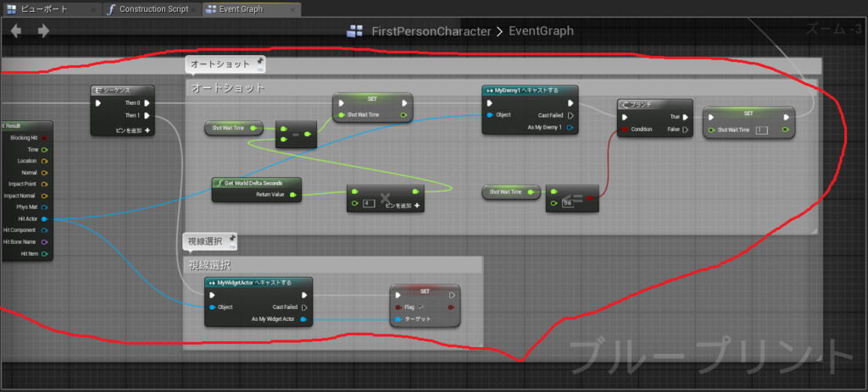Edit the value 4 on the multiply node

369,204
